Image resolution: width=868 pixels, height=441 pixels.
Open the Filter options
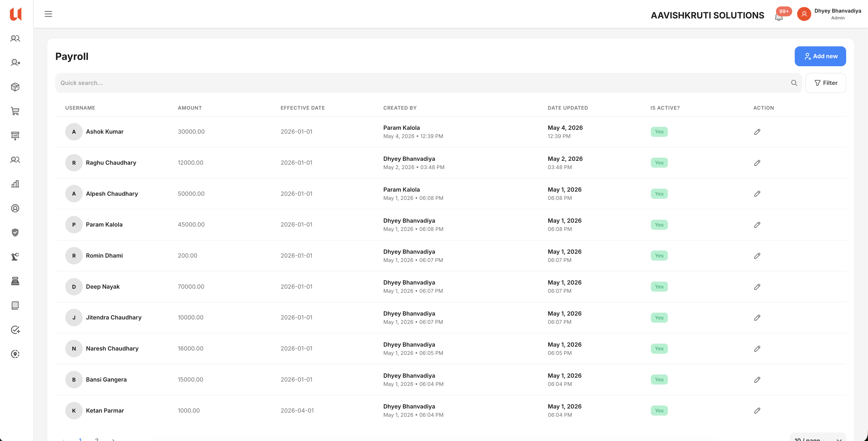825,83
